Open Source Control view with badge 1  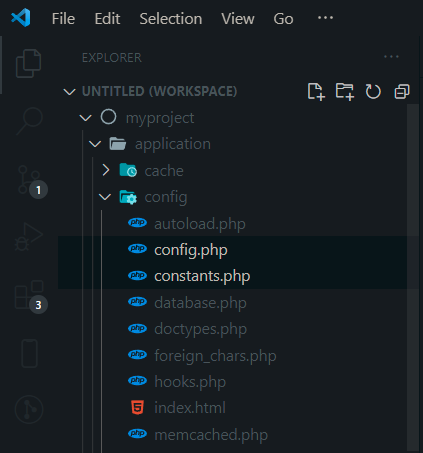click(x=30, y=180)
